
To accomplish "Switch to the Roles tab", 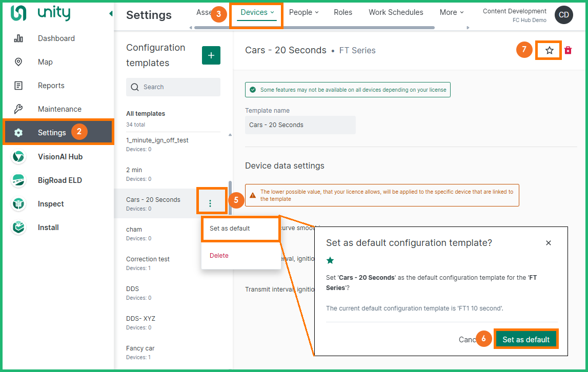I will pos(343,12).
